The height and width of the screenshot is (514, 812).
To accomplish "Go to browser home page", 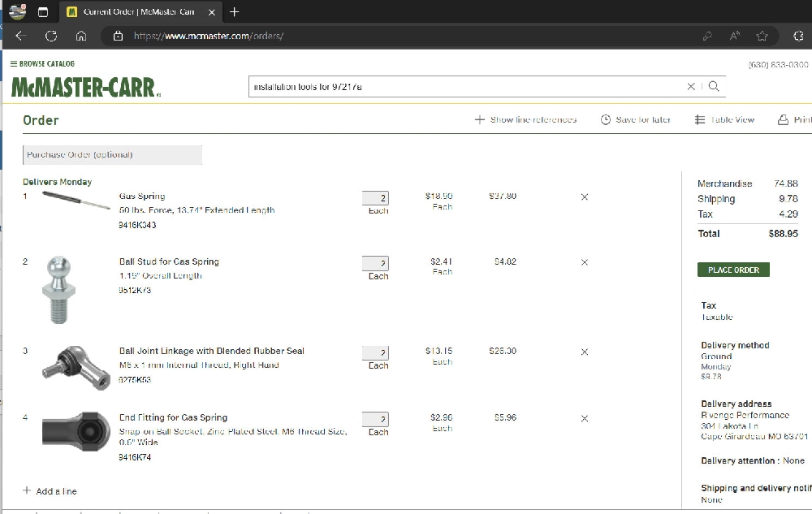I will point(81,36).
